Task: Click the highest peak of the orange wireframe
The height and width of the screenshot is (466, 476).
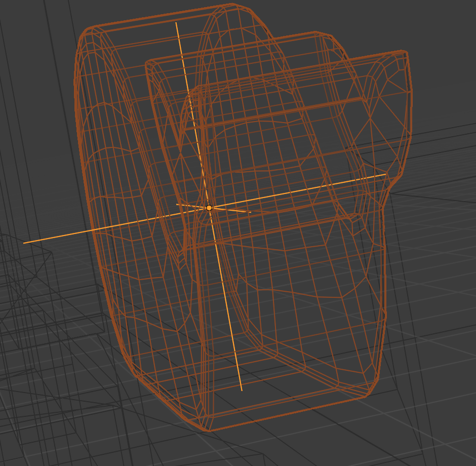Action: 232,5
